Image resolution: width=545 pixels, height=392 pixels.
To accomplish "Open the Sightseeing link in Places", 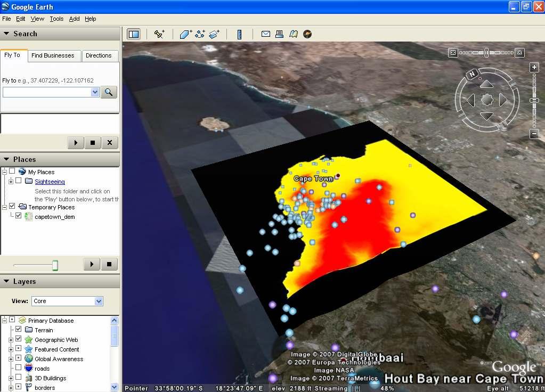I will [50, 182].
